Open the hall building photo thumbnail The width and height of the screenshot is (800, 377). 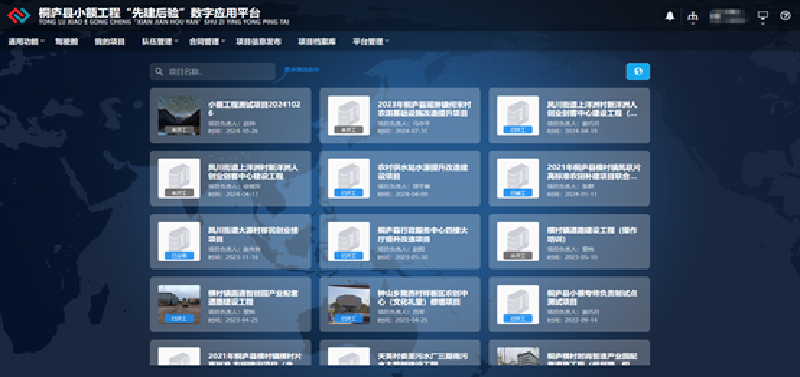click(x=348, y=305)
